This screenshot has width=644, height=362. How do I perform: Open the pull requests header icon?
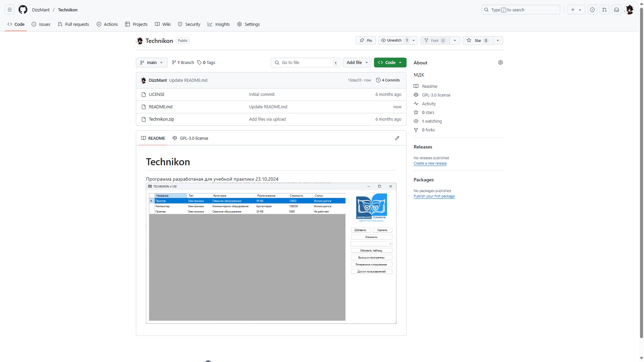click(604, 10)
